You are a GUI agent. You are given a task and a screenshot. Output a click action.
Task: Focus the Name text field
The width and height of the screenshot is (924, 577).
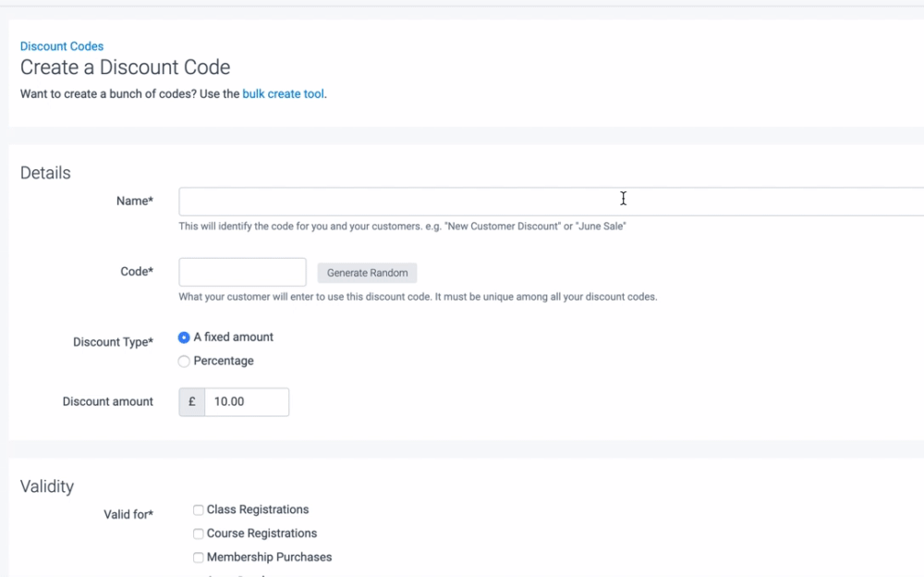click(x=551, y=202)
